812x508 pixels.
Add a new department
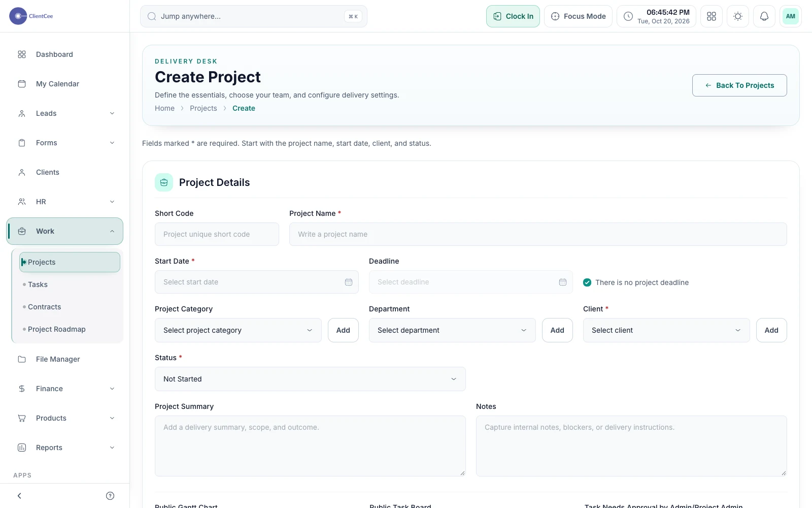[x=557, y=330]
